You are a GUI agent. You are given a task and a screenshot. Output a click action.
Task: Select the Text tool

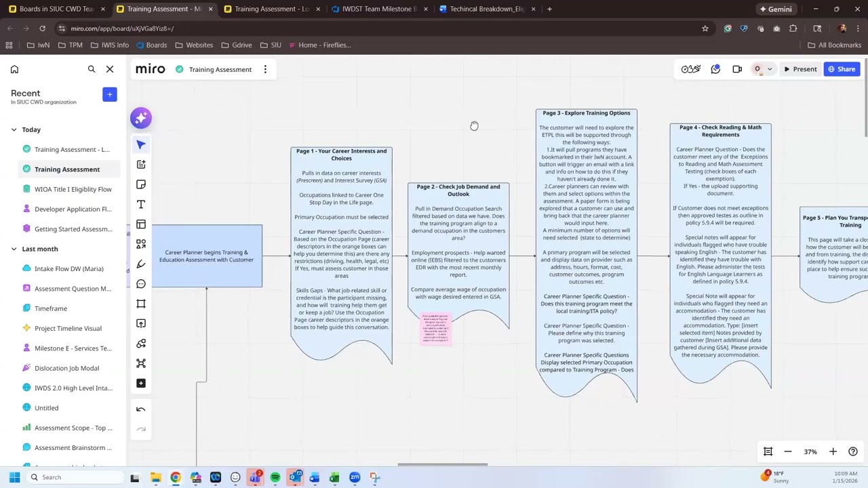(141, 204)
